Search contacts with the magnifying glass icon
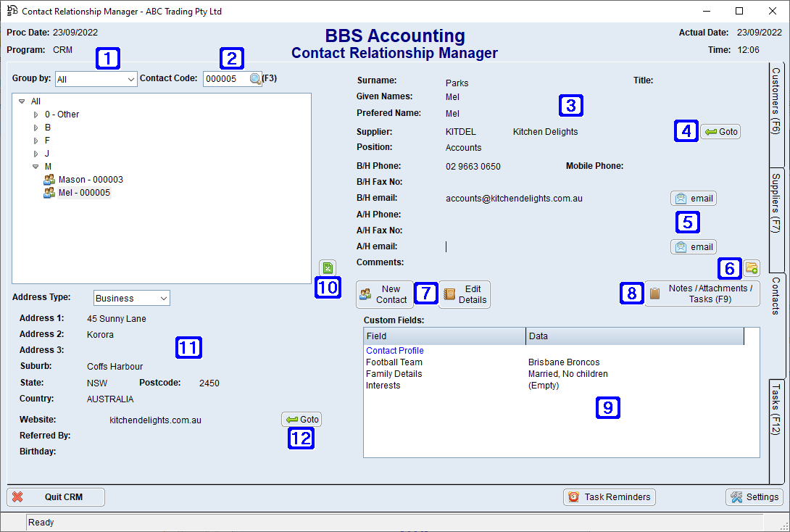790x532 pixels. click(x=256, y=78)
